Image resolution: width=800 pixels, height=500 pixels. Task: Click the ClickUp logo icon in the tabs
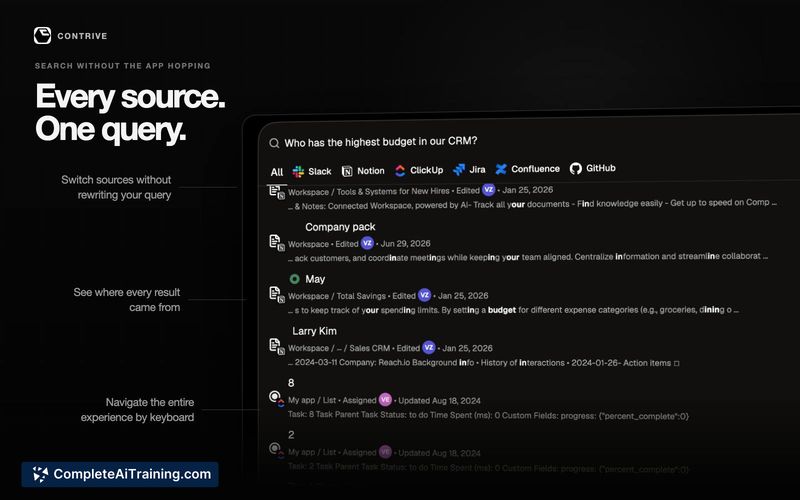400,170
